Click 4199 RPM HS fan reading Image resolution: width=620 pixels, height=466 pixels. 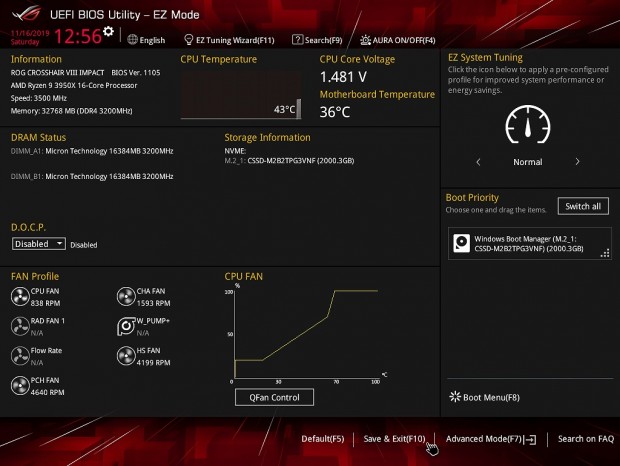coord(153,362)
